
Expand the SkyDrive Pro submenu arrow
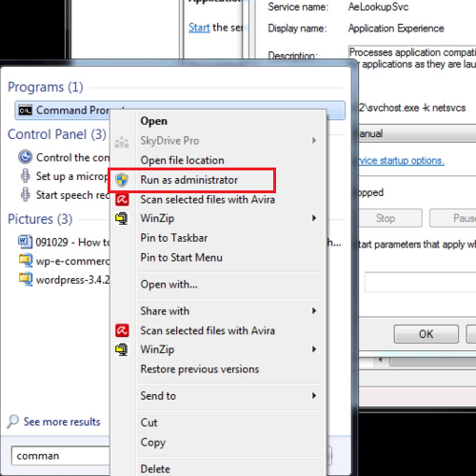[314, 140]
